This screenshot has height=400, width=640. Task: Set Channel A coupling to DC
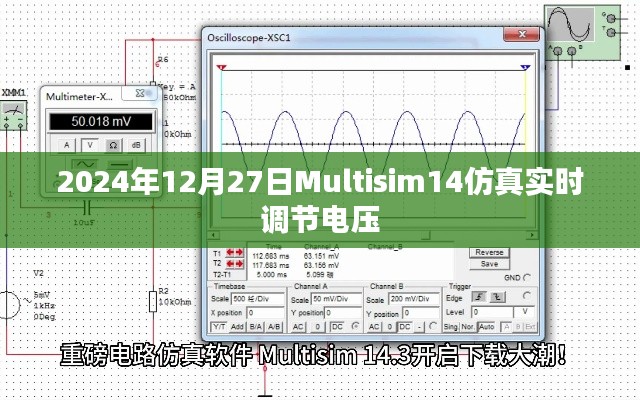pos(337,327)
